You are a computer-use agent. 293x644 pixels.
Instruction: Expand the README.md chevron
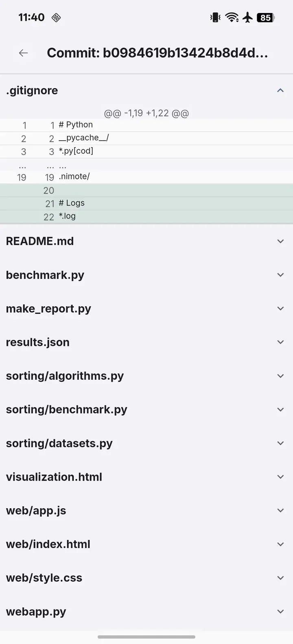point(280,241)
